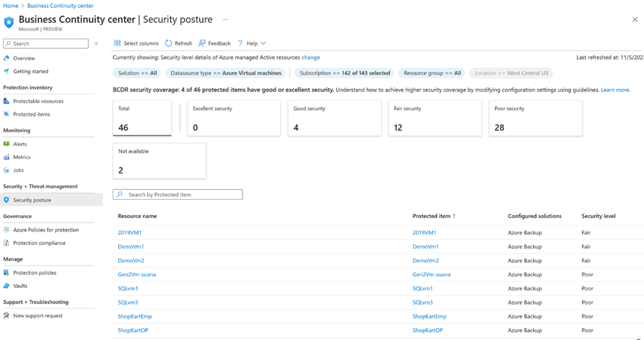Select the Total 46 summary card
Image resolution: width=644 pixels, height=340 pixels.
coord(142,118)
